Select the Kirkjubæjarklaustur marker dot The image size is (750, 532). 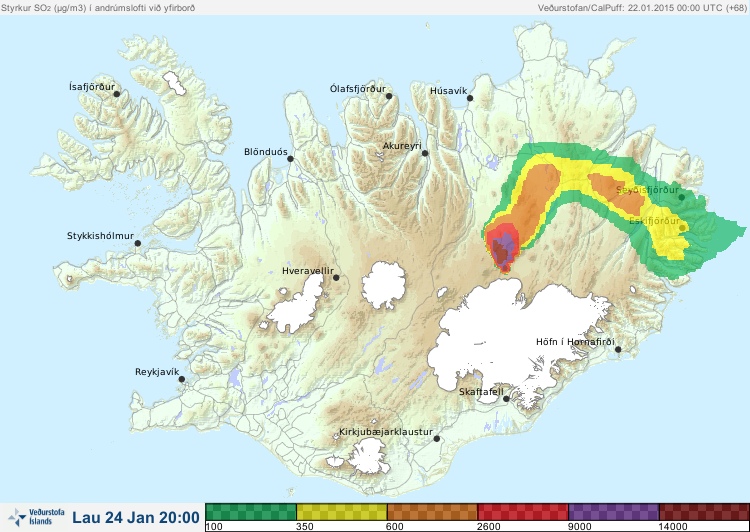(436, 439)
